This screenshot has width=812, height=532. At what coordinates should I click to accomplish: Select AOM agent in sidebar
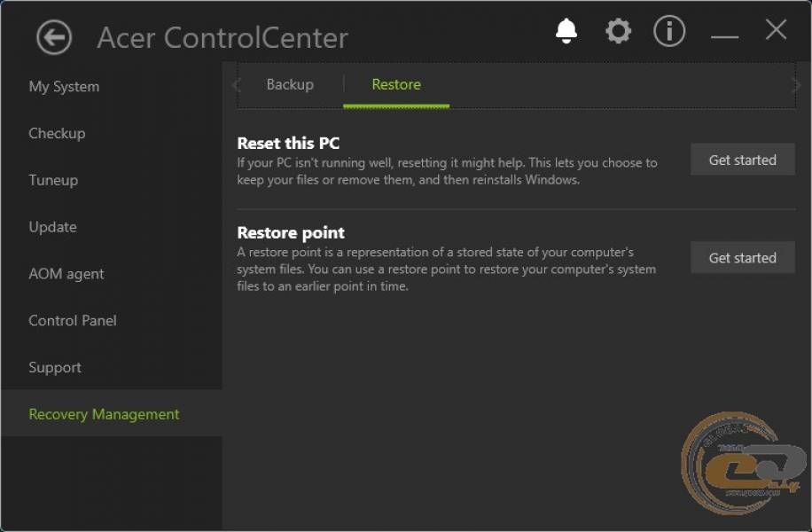[66, 273]
